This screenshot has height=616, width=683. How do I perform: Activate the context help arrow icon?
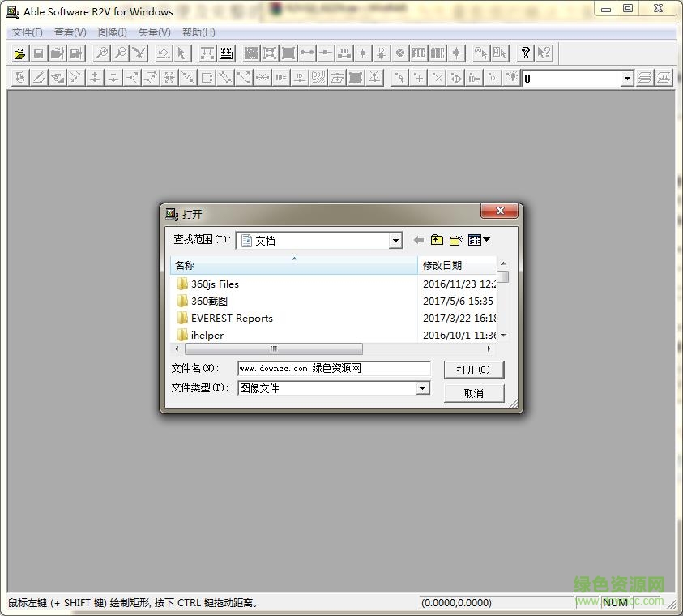(544, 53)
